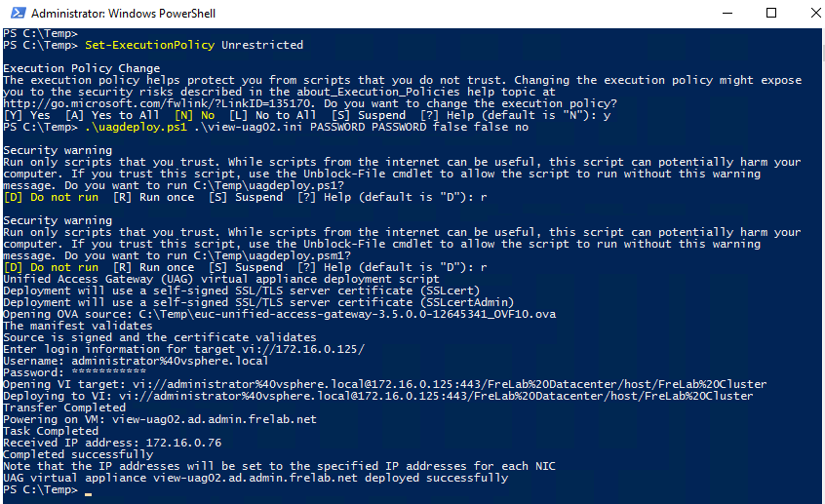Click the received IP address 172.16.0.76
The height and width of the screenshot is (504, 825).
tap(186, 443)
